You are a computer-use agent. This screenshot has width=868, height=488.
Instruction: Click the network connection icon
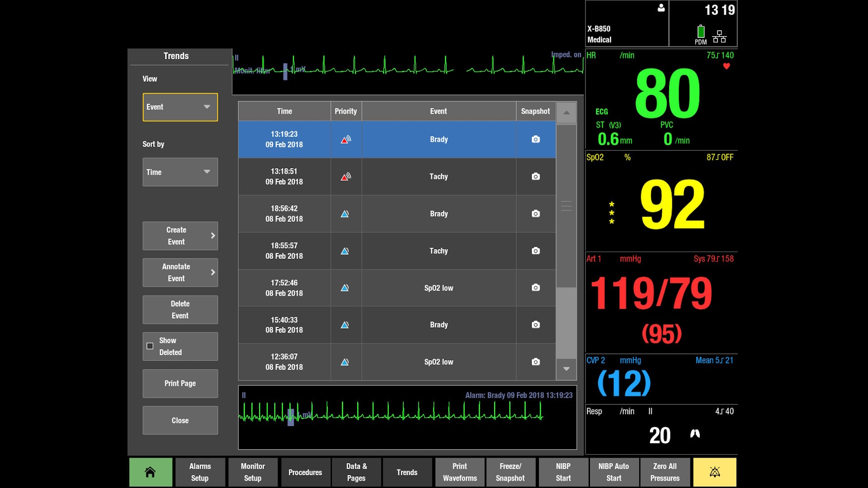(x=719, y=37)
